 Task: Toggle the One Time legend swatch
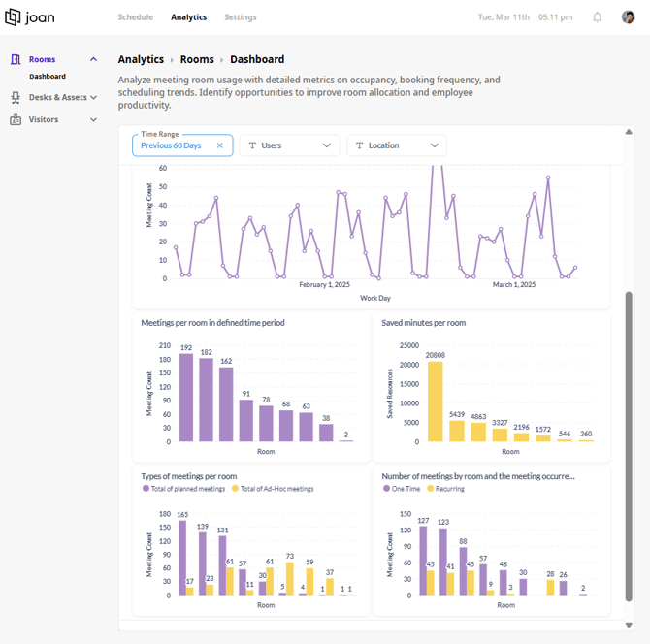(x=386, y=488)
